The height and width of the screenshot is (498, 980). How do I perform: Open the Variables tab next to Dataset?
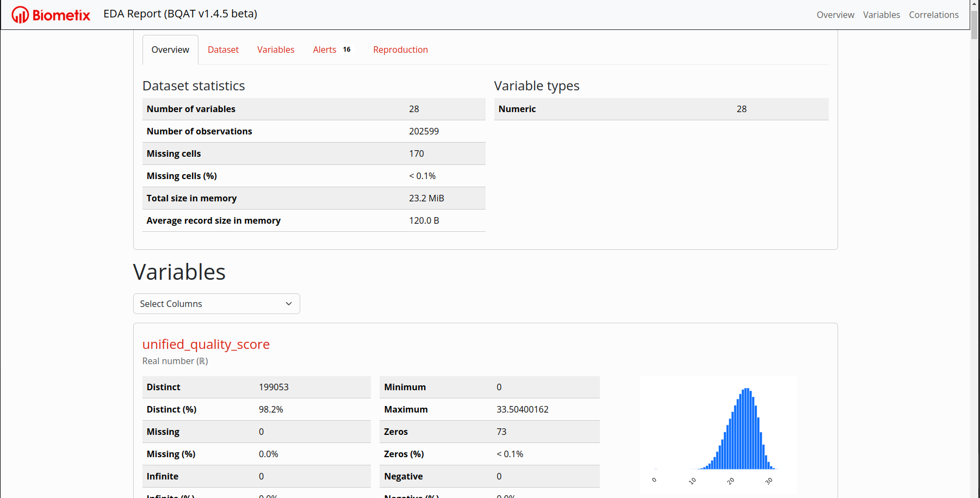pos(276,50)
